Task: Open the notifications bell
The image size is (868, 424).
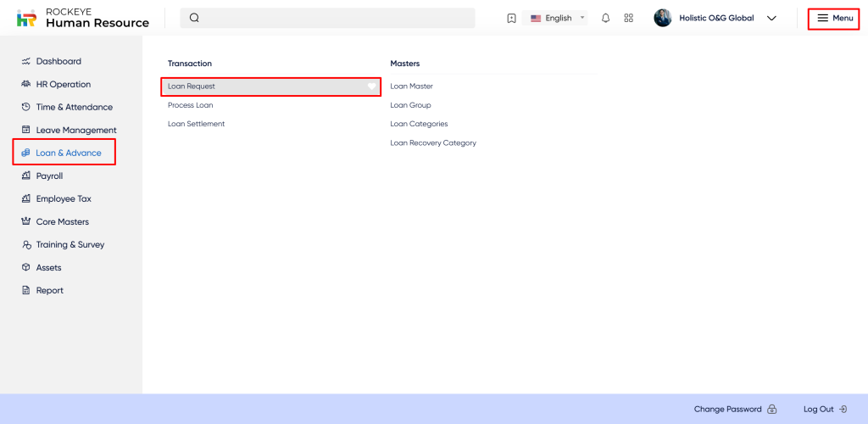Action: [x=605, y=18]
